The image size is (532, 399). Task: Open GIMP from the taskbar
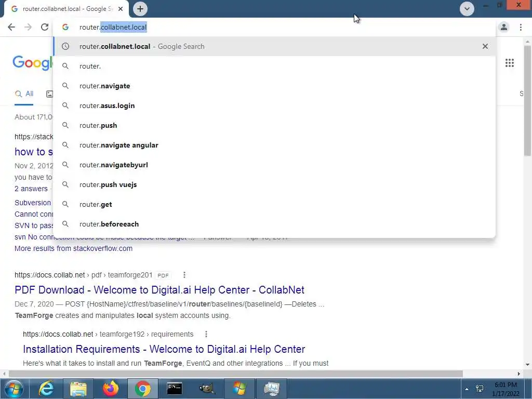point(207,389)
